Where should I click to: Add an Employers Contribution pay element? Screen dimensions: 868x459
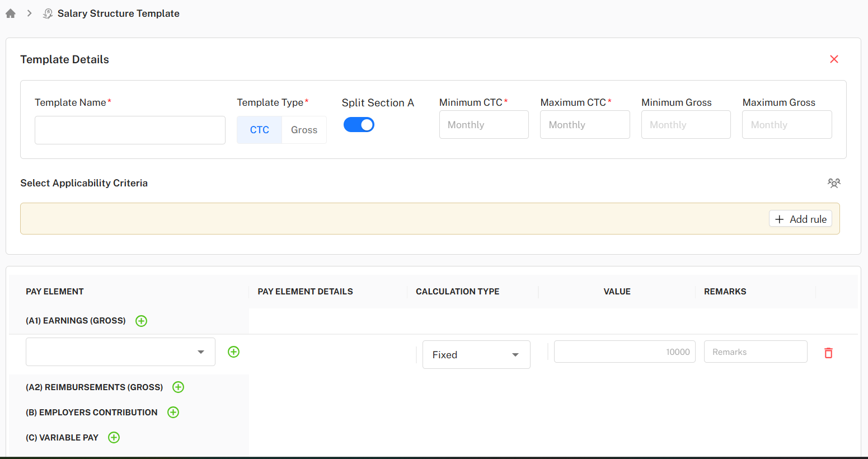pyautogui.click(x=173, y=412)
